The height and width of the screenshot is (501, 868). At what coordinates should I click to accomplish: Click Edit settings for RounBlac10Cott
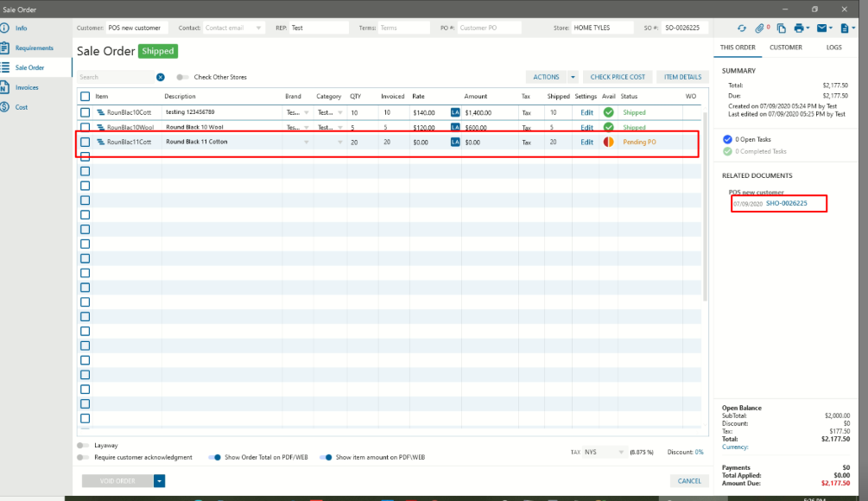pyautogui.click(x=586, y=112)
